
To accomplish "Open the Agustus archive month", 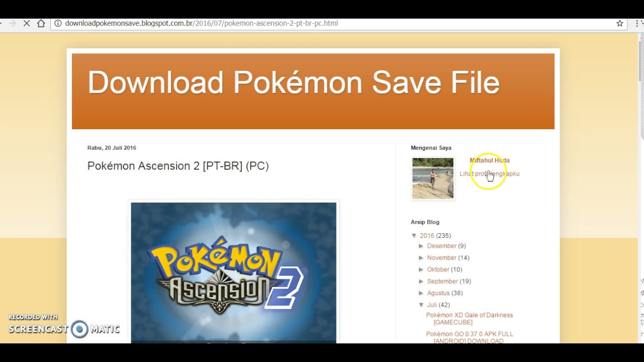I will pyautogui.click(x=438, y=293).
